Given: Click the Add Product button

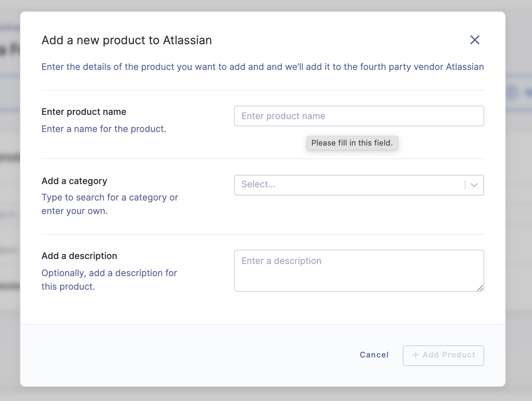Looking at the screenshot, I should point(443,355).
